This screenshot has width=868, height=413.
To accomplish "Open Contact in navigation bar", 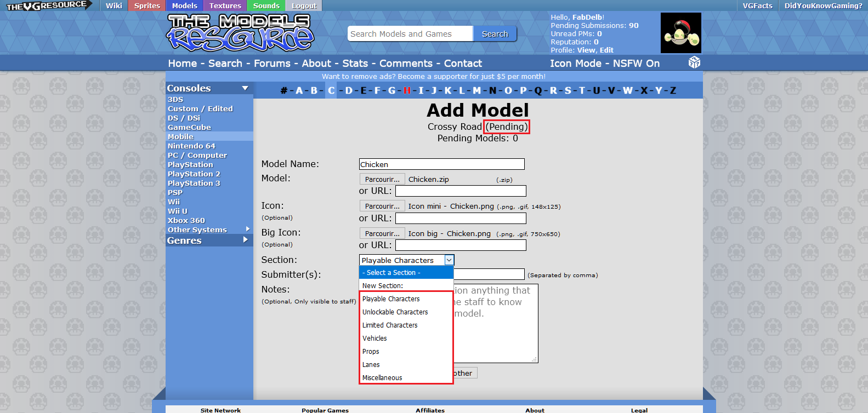I will pos(463,64).
